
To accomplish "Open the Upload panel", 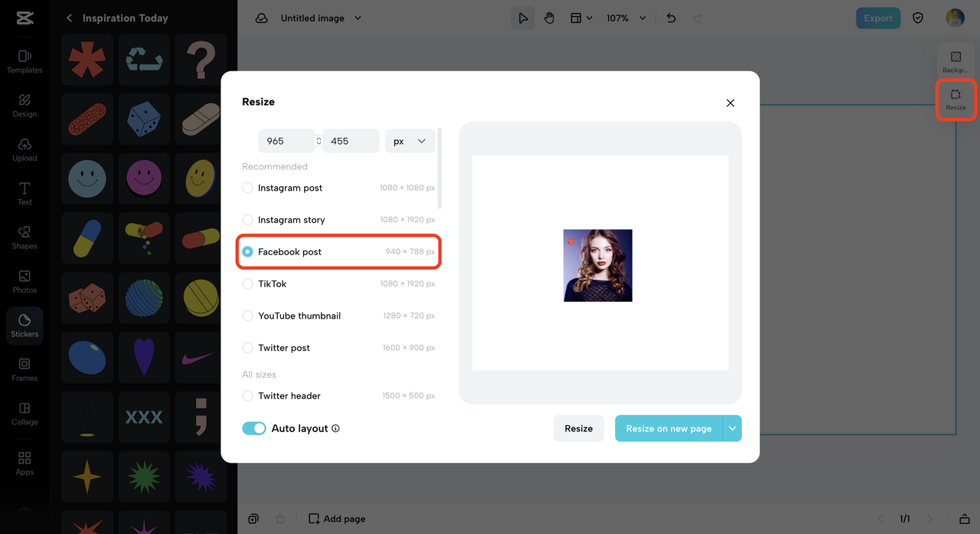I will 24,149.
